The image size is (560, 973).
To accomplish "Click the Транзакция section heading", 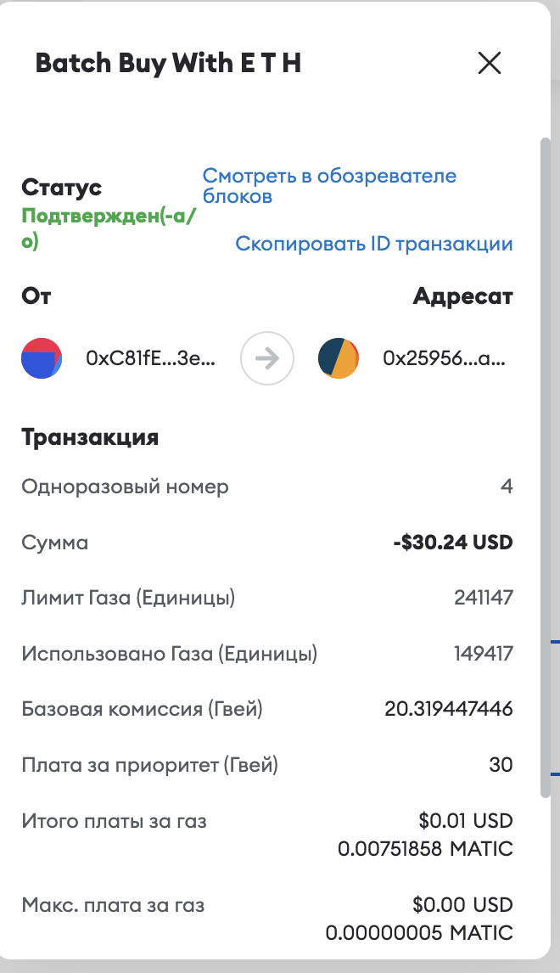I will pyautogui.click(x=90, y=438).
